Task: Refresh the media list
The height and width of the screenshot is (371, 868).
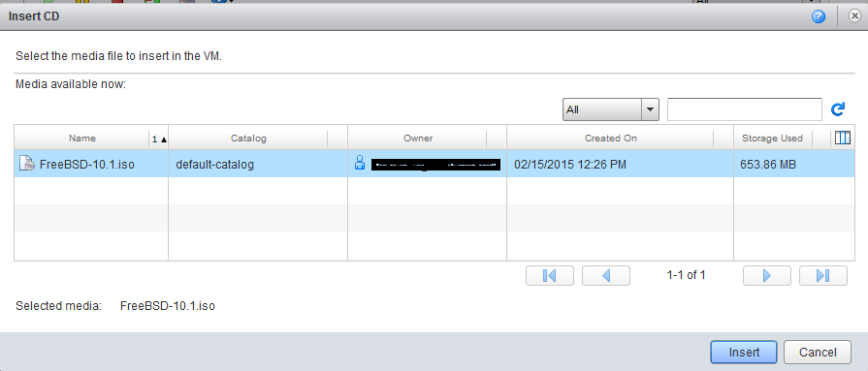Action: tap(838, 109)
